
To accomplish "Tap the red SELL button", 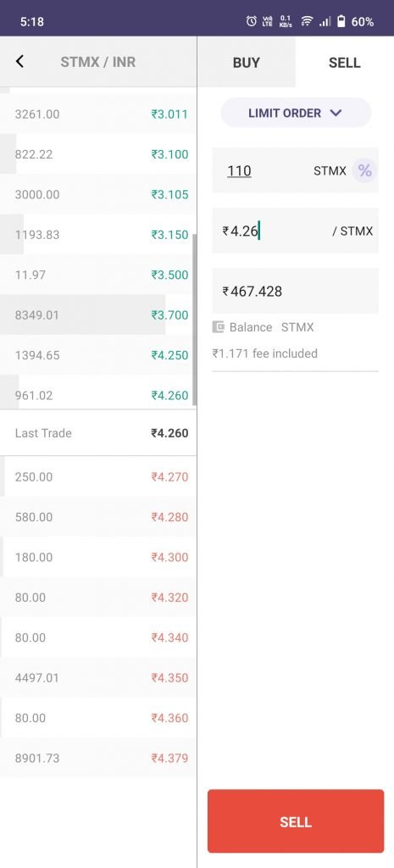I will click(x=296, y=821).
